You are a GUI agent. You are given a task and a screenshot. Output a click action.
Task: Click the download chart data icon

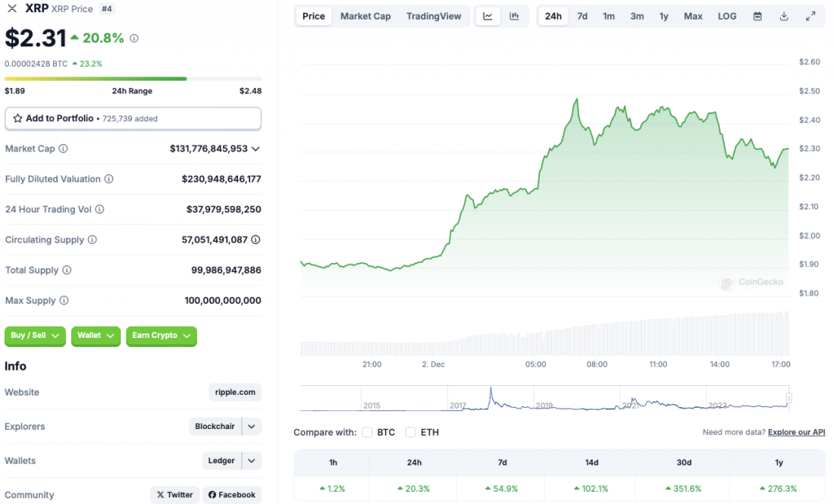[784, 16]
